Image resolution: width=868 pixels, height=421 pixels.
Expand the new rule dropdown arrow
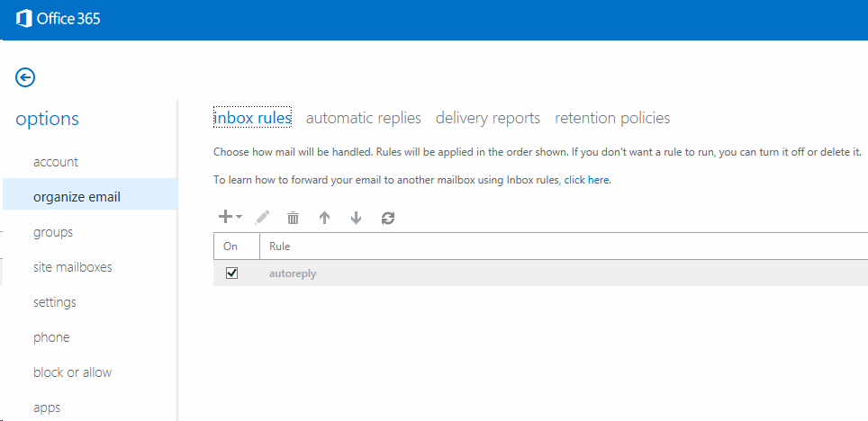(240, 218)
